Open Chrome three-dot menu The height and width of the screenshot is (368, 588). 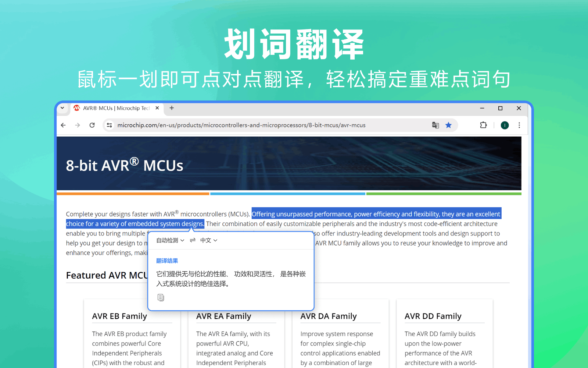pos(519,125)
